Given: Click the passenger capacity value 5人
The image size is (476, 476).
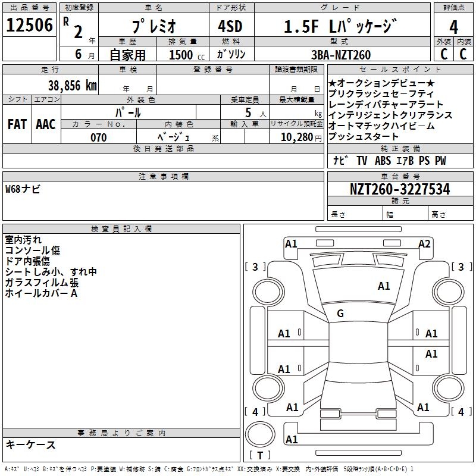Looking at the screenshot, I should (255, 113).
